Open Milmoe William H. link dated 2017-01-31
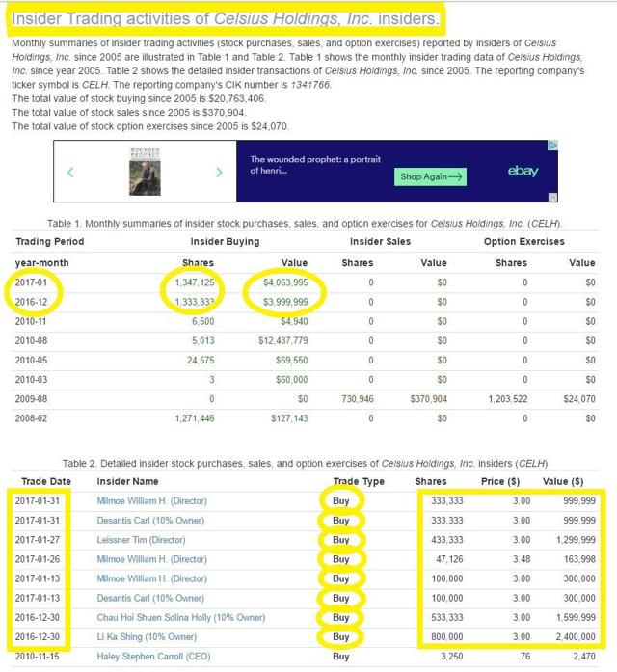The height and width of the screenshot is (672, 617). pyautogui.click(x=151, y=501)
